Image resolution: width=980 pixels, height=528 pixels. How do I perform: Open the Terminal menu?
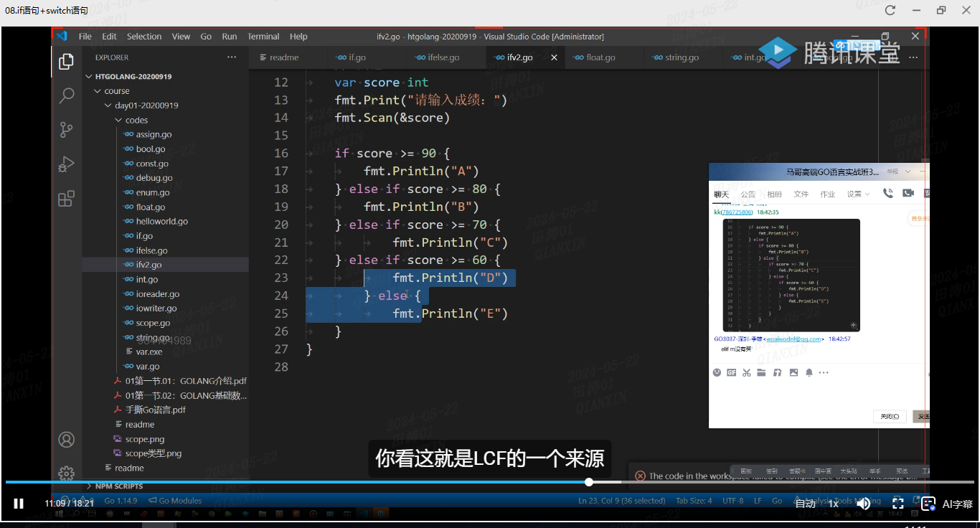tap(263, 37)
